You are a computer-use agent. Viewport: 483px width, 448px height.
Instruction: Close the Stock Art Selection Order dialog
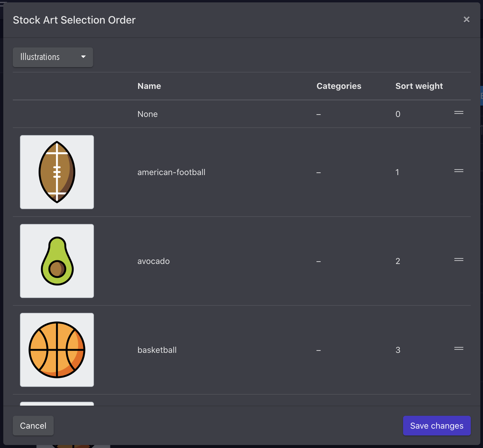466,20
